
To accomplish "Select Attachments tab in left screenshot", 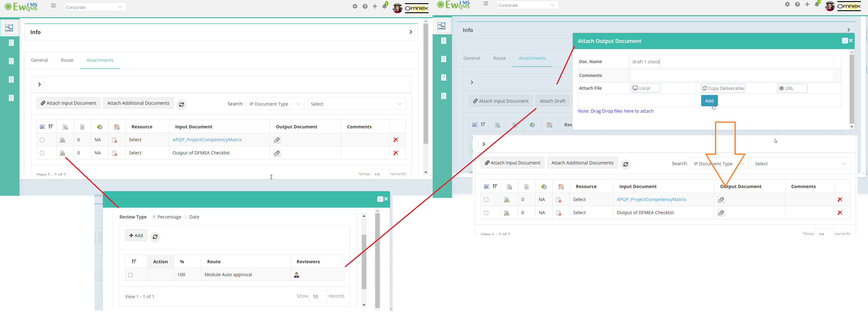I will coord(100,60).
